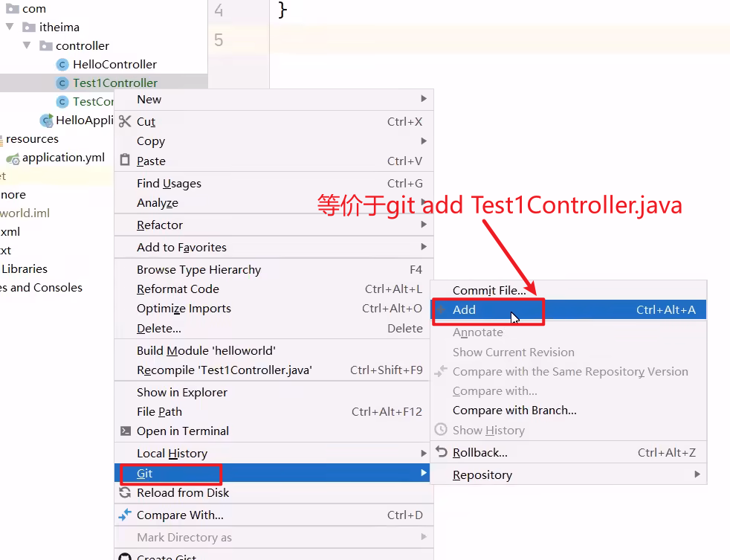Click Find Usages in context menu
730x560 pixels.
169,184
